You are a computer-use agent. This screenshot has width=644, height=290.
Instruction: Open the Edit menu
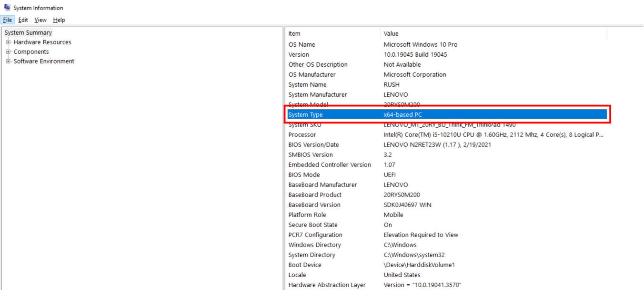(x=23, y=20)
